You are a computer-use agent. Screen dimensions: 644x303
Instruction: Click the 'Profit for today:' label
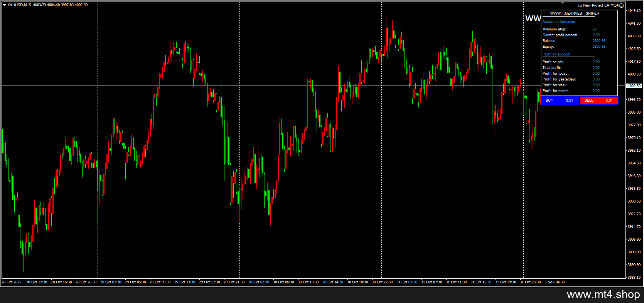pos(555,74)
